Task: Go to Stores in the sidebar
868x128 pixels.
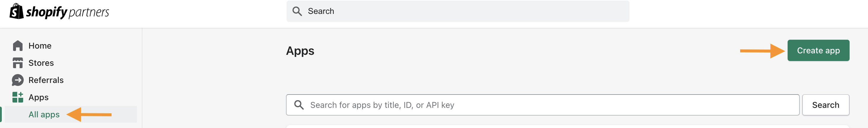Action: 41,63
